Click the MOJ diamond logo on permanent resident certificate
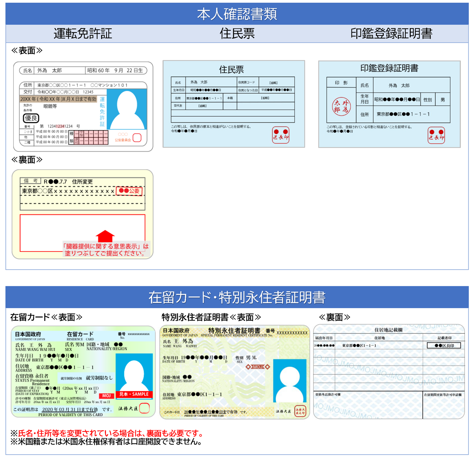The image size is (476, 459). (258, 367)
